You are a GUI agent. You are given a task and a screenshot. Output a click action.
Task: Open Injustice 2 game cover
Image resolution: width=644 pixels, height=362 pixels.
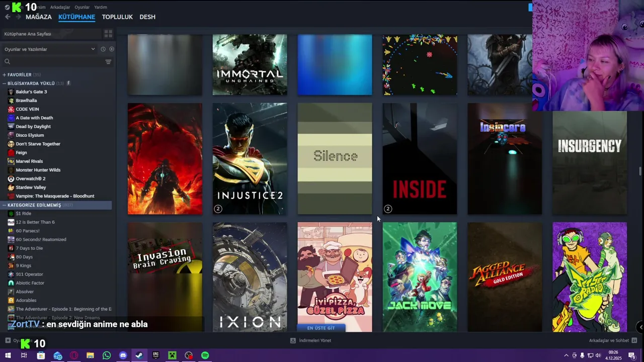[250, 159]
